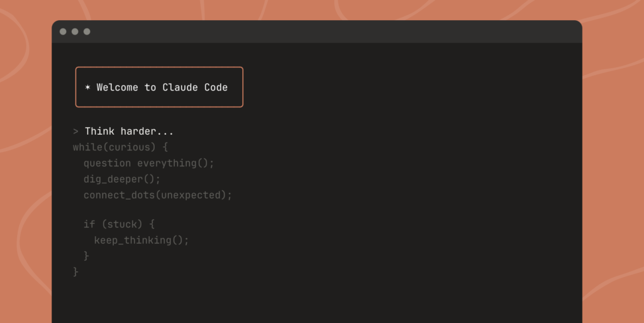Click the word 'Claude' in the welcome banner
The height and width of the screenshot is (323, 644).
[180, 88]
